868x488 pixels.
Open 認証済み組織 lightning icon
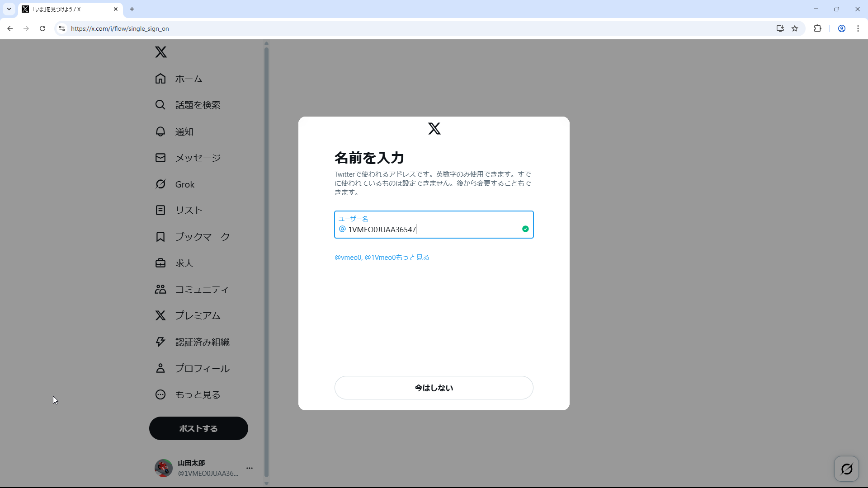pos(160,342)
